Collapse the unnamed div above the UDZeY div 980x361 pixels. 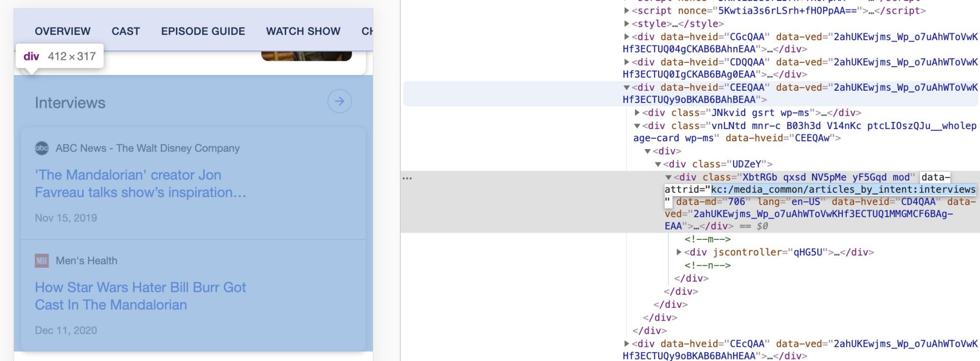pos(647,151)
